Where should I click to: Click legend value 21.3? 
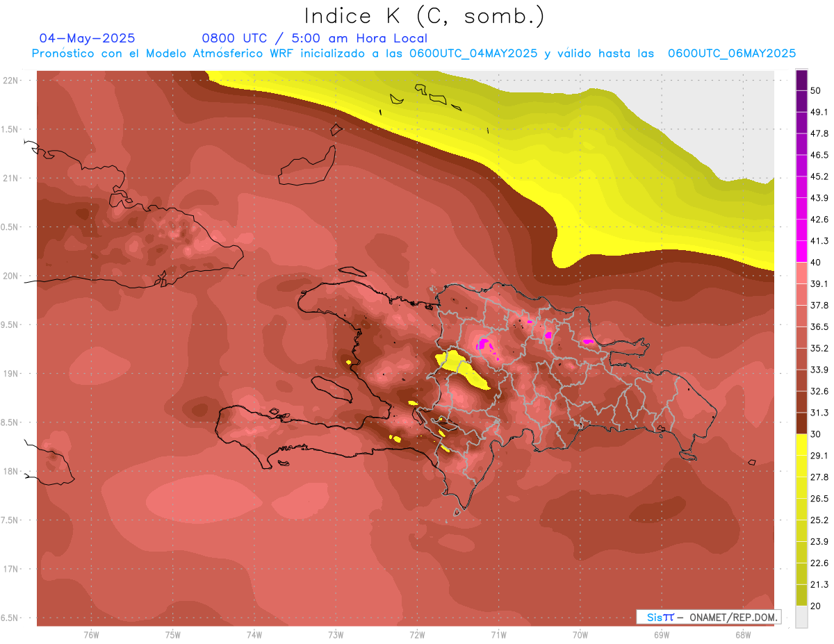coord(819,584)
